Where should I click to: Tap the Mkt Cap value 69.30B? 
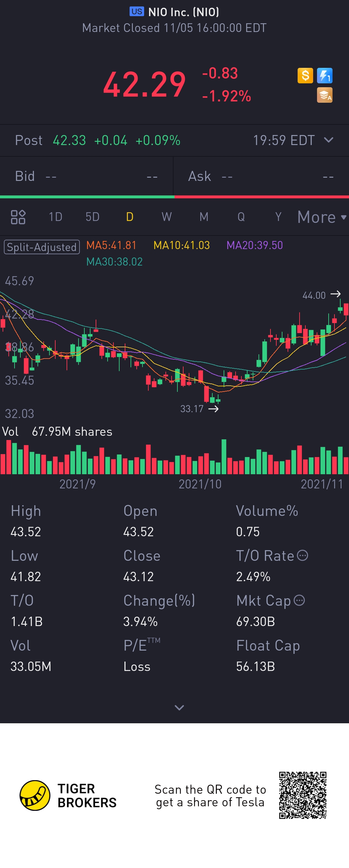(x=256, y=621)
